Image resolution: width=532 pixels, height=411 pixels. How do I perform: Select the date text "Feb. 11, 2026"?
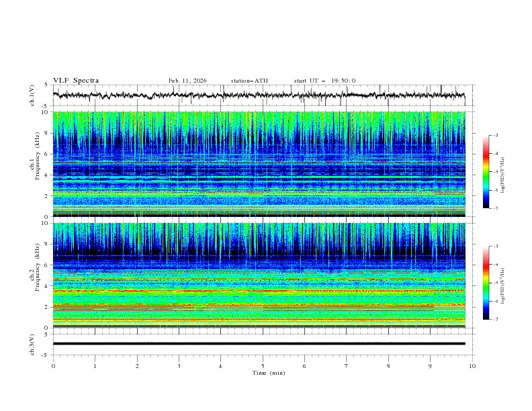click(187, 81)
